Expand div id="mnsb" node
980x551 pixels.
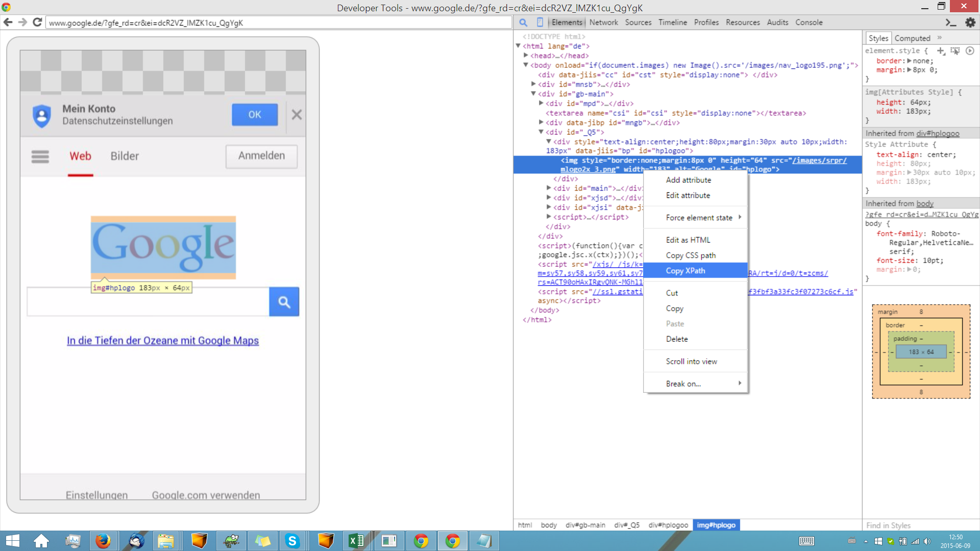(x=533, y=84)
